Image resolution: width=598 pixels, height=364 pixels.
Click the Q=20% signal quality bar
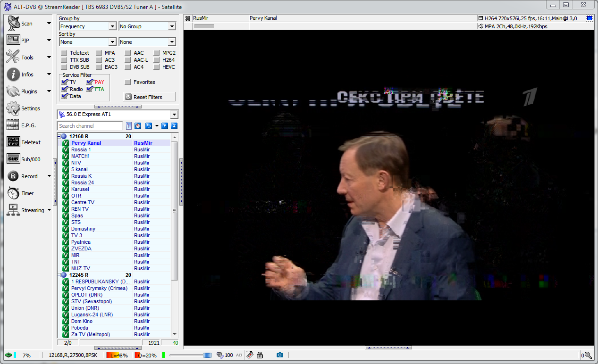pos(147,355)
